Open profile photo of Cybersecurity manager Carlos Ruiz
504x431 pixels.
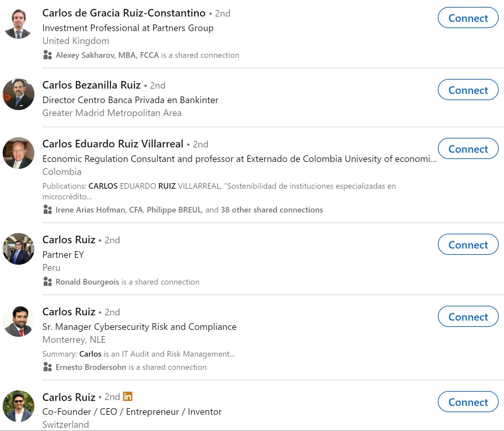pyautogui.click(x=19, y=321)
